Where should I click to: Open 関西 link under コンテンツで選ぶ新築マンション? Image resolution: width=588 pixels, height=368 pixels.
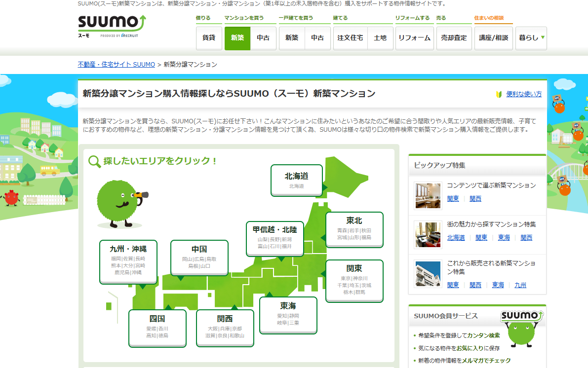pyautogui.click(x=475, y=199)
